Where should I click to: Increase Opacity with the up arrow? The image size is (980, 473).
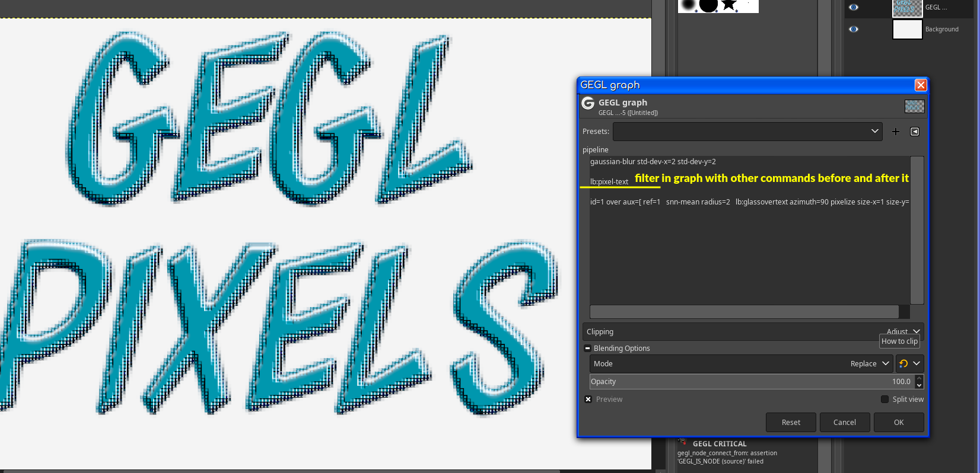919,378
